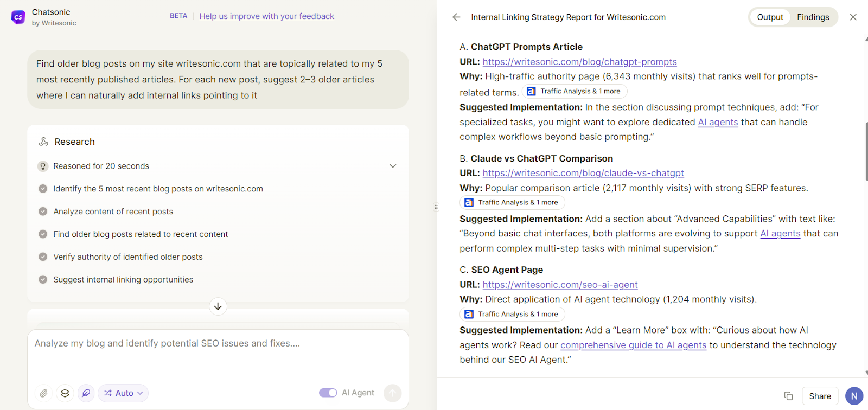The image size is (868, 410).
Task: Click the BETA label
Action: (x=178, y=16)
